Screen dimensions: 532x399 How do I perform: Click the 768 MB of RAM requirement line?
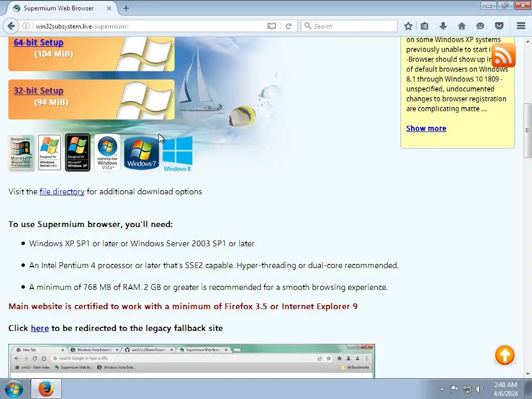208,287
